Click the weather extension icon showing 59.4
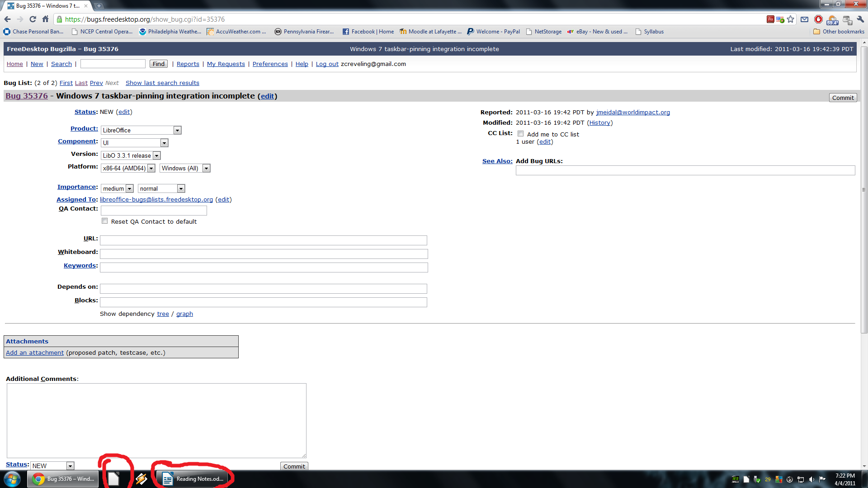868x488 pixels. click(832, 20)
